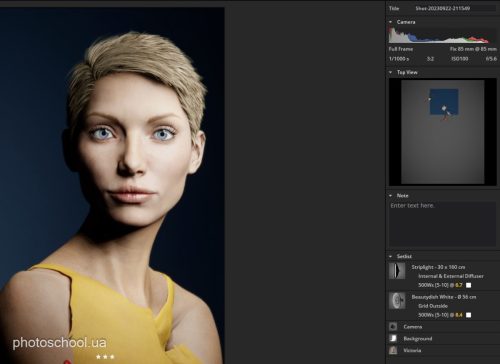Collapse the Setlist section
Screen dimensions: 500x364
(390, 256)
